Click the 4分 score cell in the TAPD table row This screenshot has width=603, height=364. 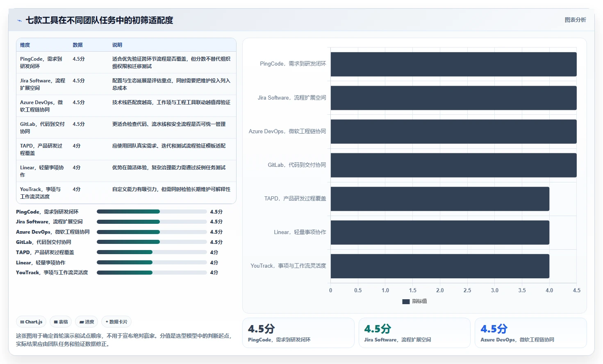77,146
